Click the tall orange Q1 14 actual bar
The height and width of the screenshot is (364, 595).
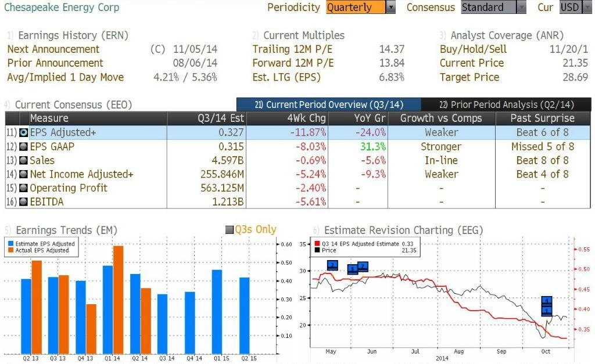(118, 300)
